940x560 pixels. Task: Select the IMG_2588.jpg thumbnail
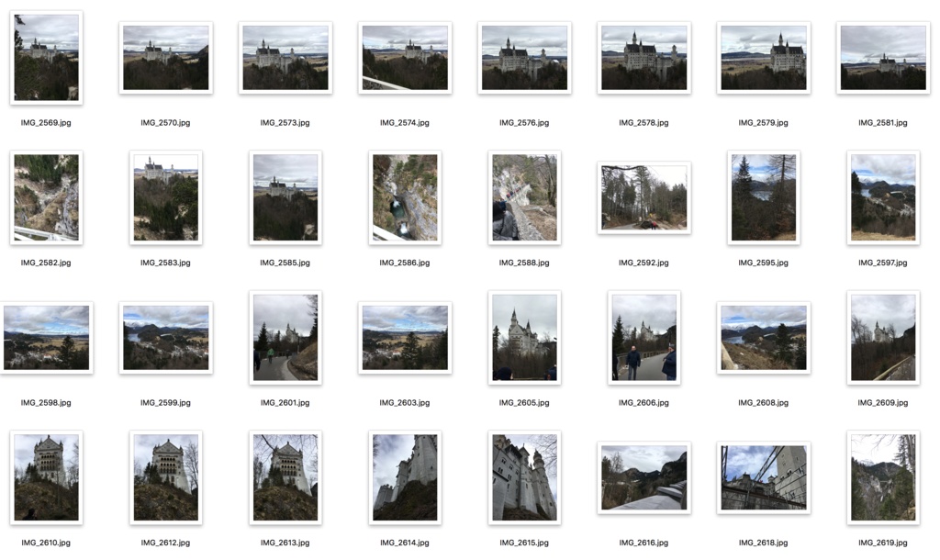[x=524, y=198]
